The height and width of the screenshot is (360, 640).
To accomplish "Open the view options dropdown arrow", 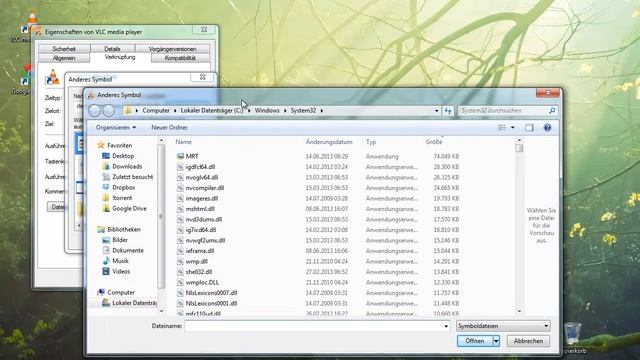I will 513,128.
